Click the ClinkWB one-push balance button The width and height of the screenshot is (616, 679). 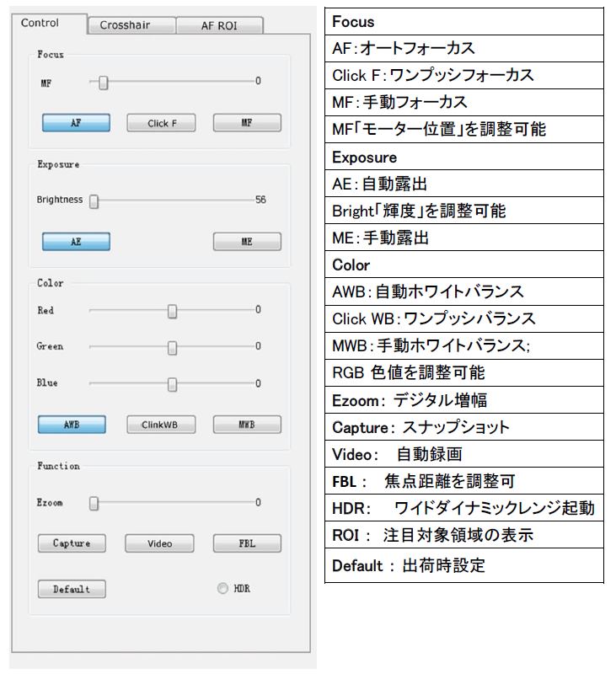tap(161, 425)
